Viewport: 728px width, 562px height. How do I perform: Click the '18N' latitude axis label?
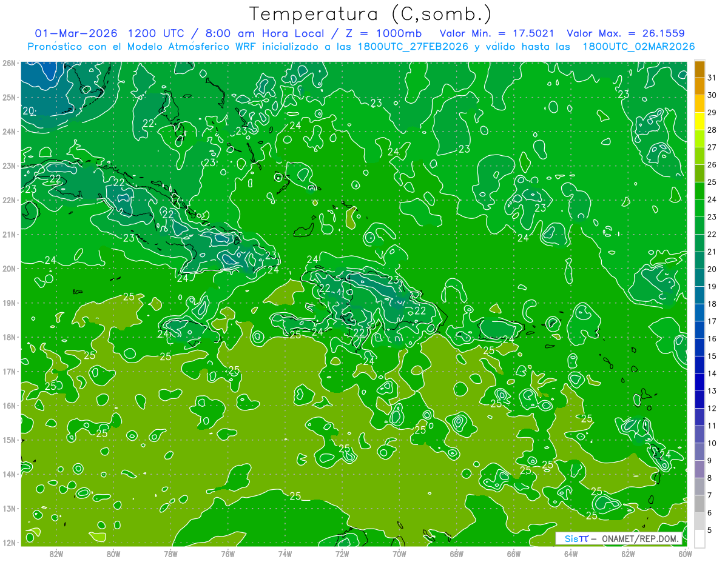[x=9, y=337]
